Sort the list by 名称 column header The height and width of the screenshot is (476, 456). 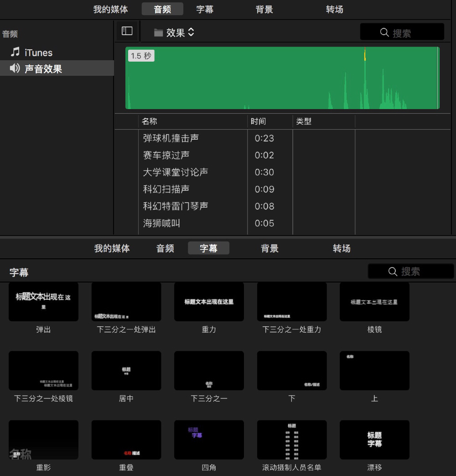click(192, 121)
